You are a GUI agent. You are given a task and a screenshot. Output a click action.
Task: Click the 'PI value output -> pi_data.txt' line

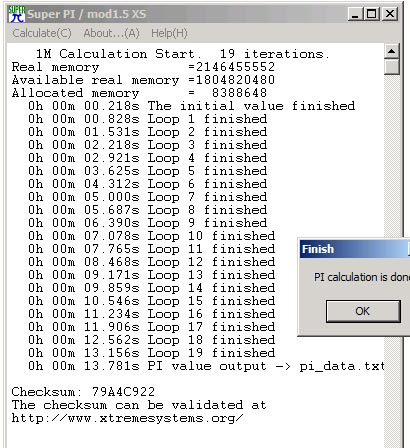[206, 366]
